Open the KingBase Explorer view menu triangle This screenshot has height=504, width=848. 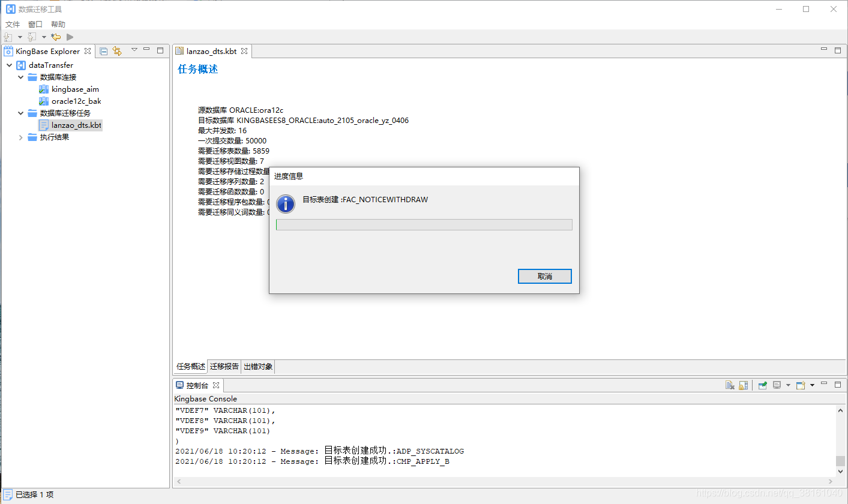[134, 50]
